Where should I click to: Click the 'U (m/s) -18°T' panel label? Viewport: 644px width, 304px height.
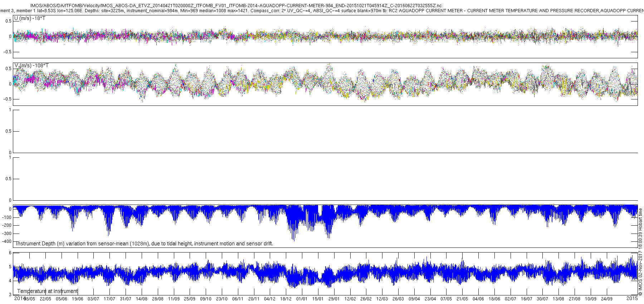(30, 18)
